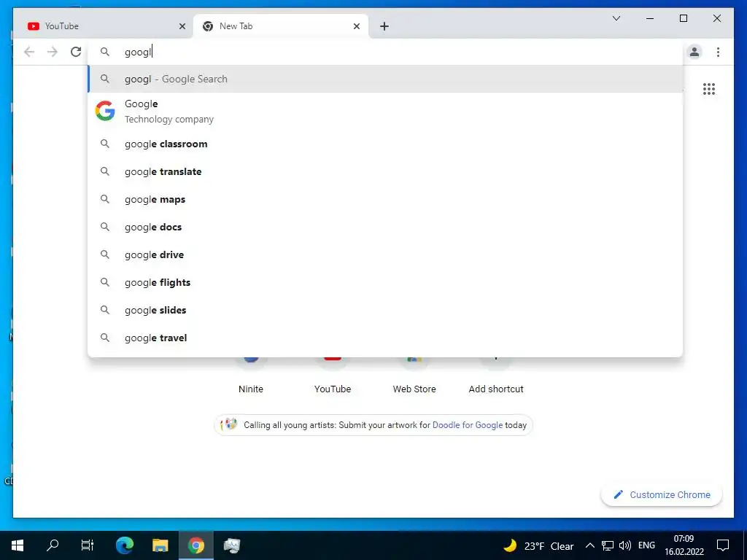
Task: Open the Windows Start menu
Action: pyautogui.click(x=18, y=545)
